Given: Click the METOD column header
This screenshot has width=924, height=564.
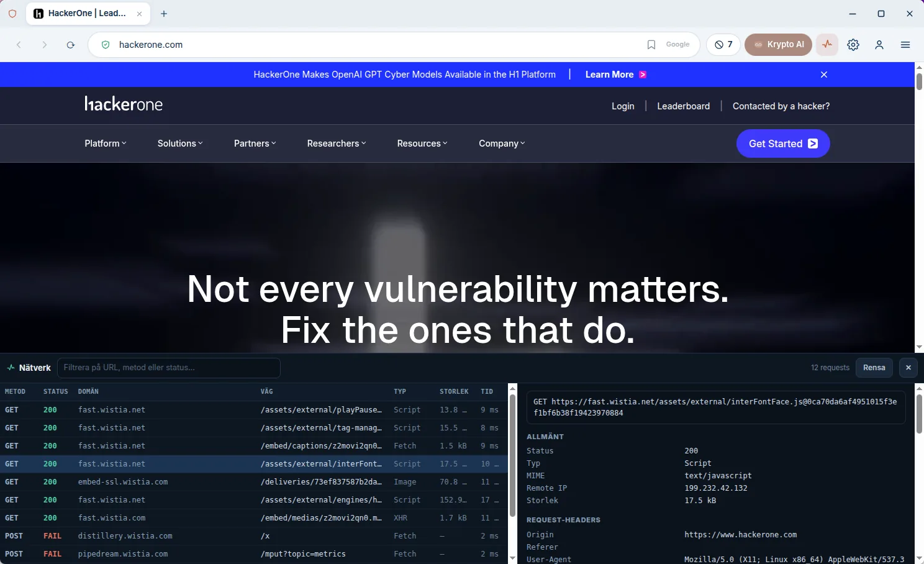Looking at the screenshot, I should [15, 392].
